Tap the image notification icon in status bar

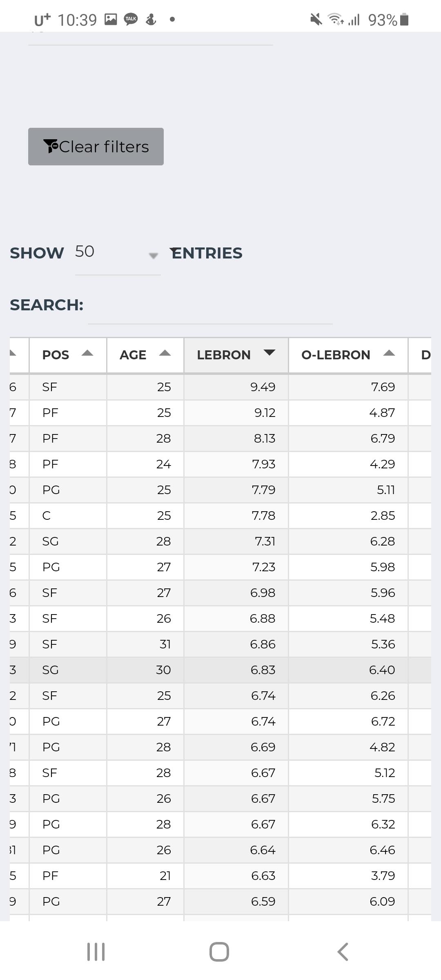111,19
